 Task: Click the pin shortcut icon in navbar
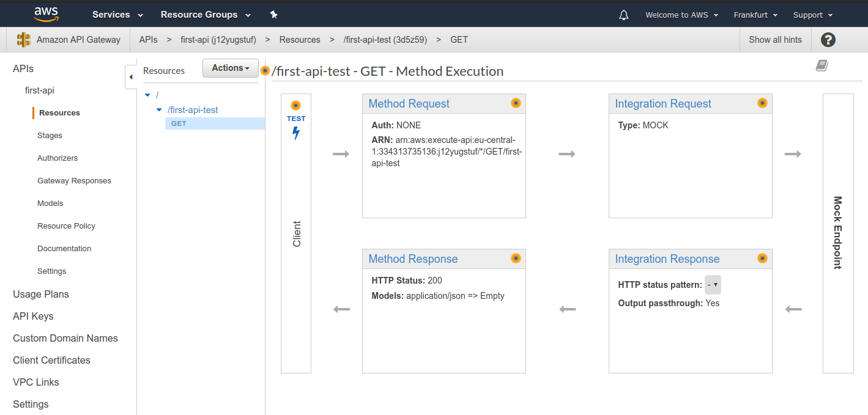273,15
